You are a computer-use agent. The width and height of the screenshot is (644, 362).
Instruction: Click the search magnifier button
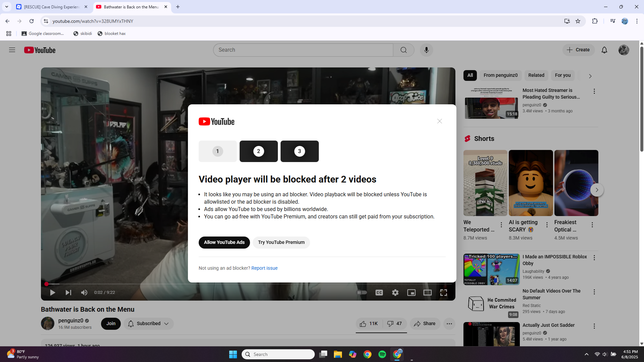point(403,50)
